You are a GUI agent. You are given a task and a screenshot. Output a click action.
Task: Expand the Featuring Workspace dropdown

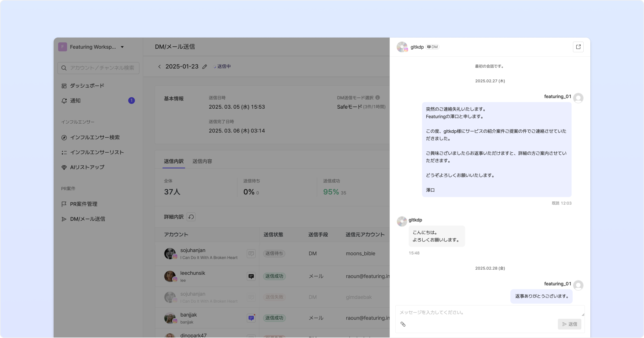point(122,47)
